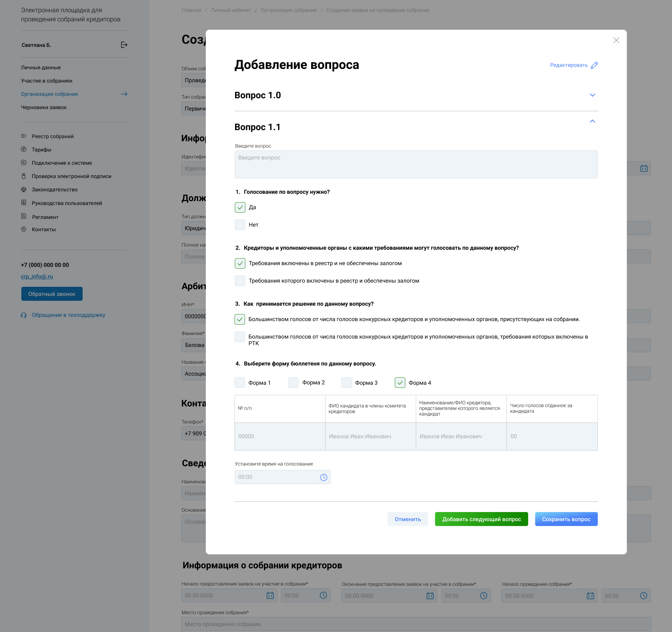Click the logout icon next to Светлана Б.
This screenshot has height=632, width=672.
124,45
